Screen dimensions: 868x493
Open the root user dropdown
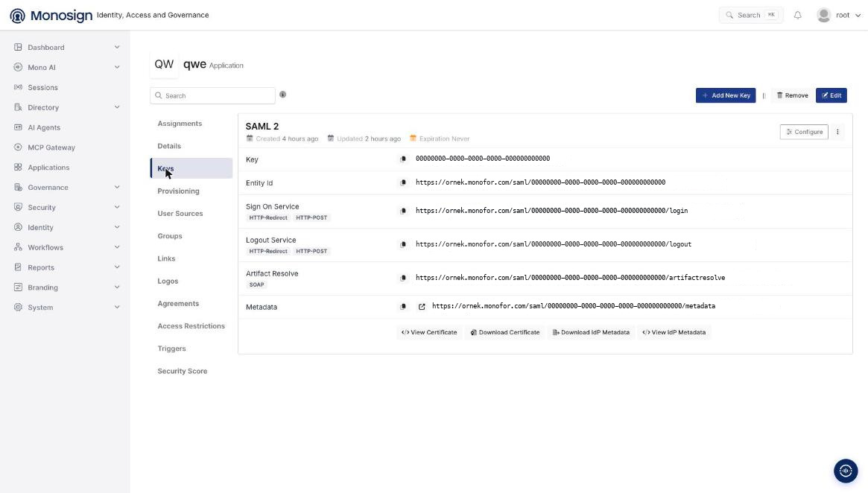(839, 16)
